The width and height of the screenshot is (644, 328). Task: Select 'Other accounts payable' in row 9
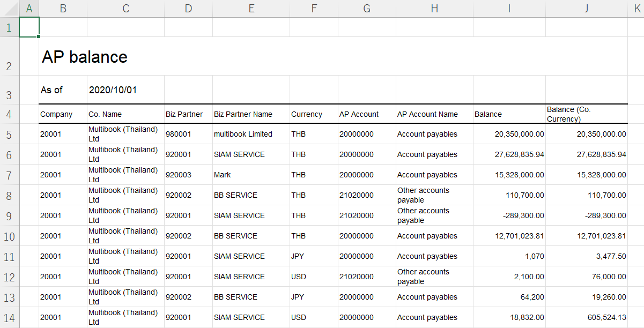434,215
